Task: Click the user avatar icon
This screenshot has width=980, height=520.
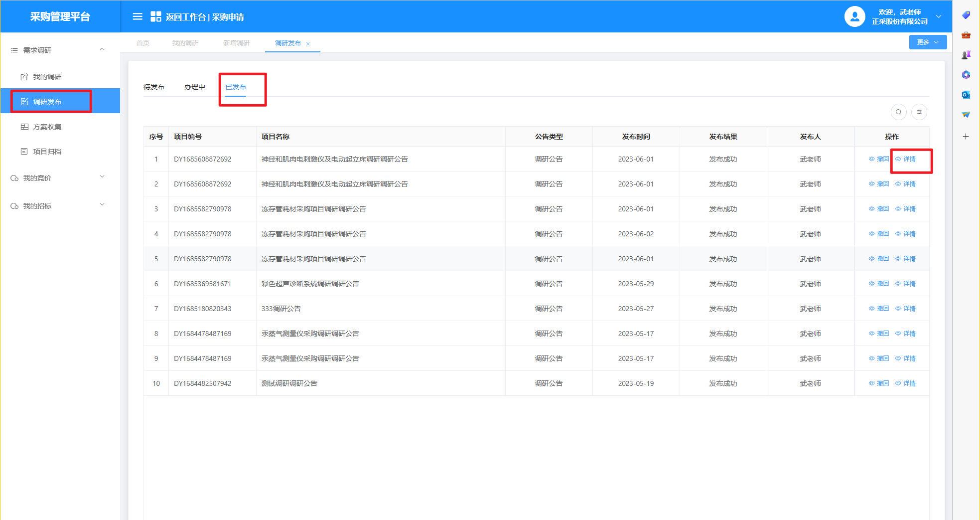Action: (854, 16)
